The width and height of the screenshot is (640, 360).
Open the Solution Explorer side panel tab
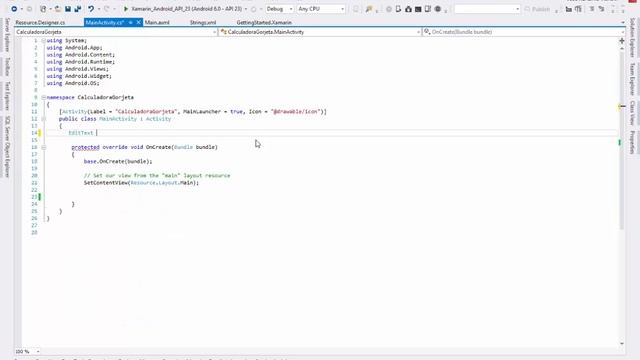pos(632,38)
